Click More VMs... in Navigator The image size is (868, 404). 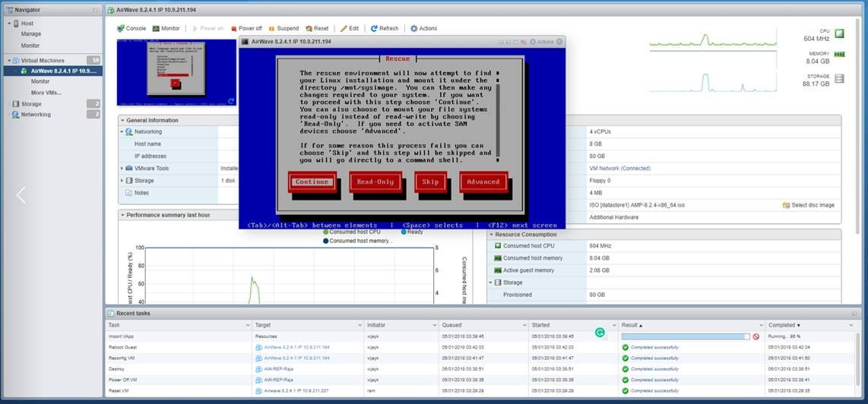coord(46,93)
